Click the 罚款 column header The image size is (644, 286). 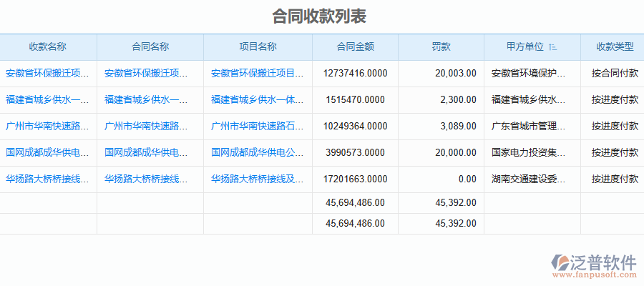[441, 47]
